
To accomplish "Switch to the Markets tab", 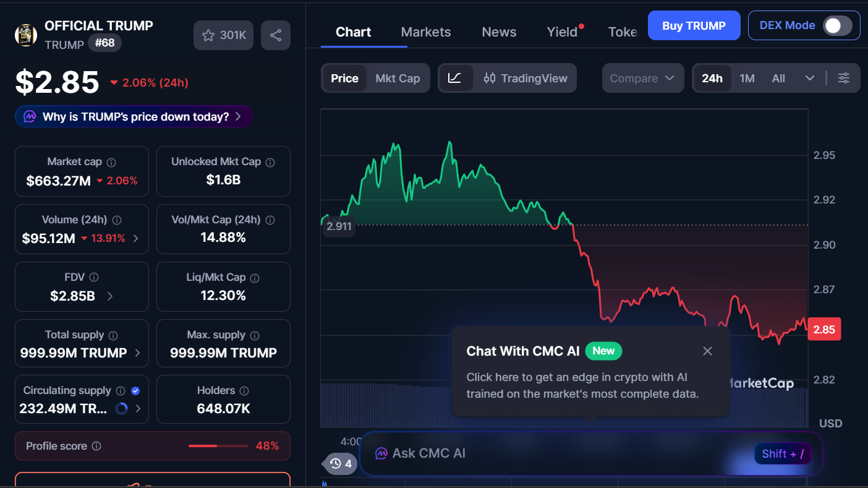I will [425, 32].
